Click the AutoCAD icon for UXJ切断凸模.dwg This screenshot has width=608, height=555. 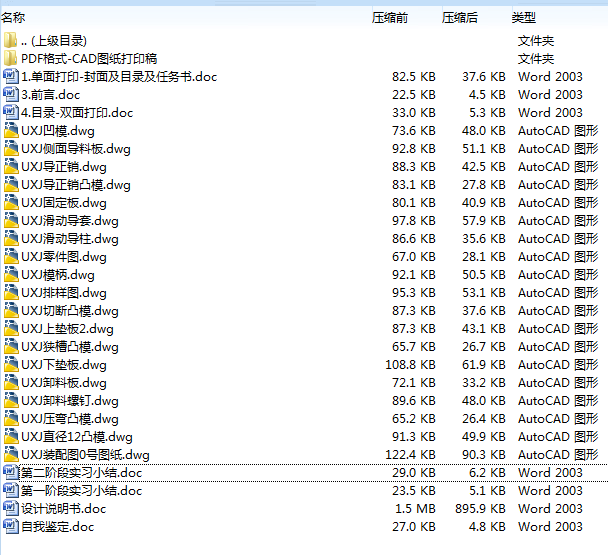tap(11, 311)
